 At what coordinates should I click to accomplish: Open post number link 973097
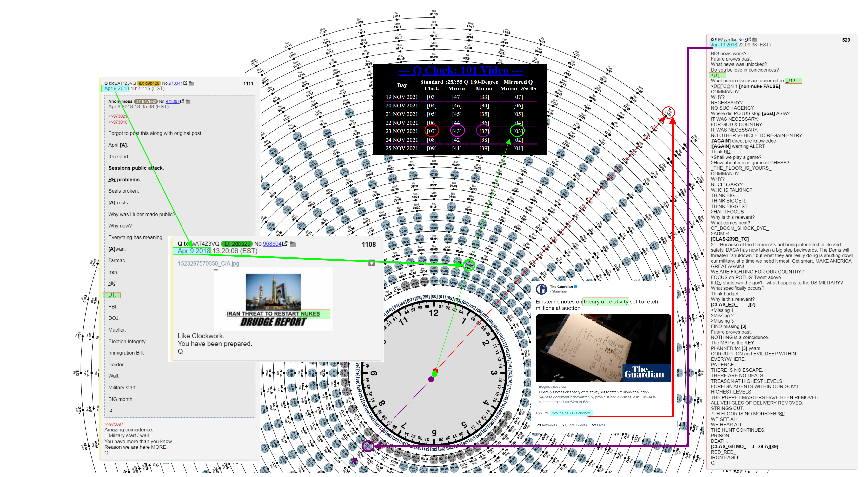point(173,101)
